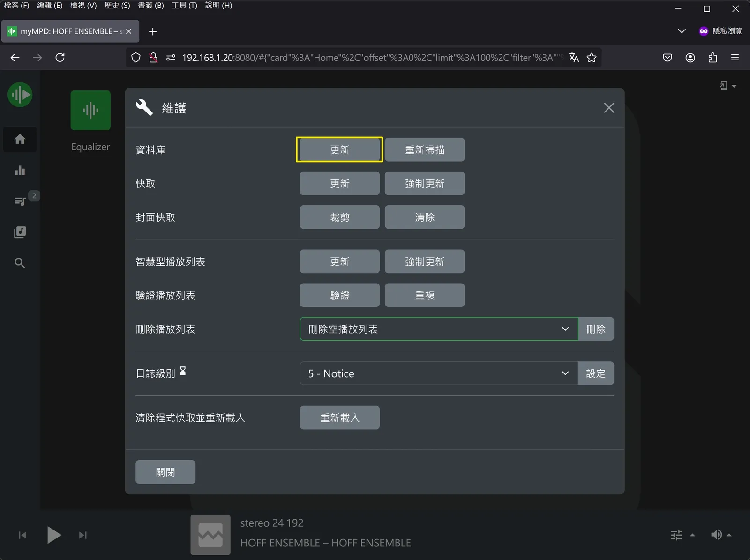Open the 工具 (T) menu
750x560 pixels.
(184, 6)
